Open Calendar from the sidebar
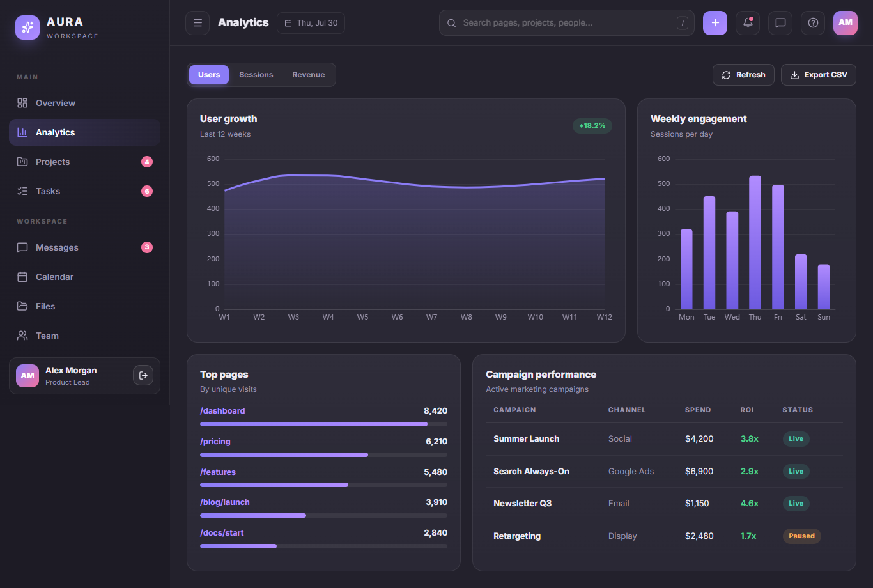 84,277
